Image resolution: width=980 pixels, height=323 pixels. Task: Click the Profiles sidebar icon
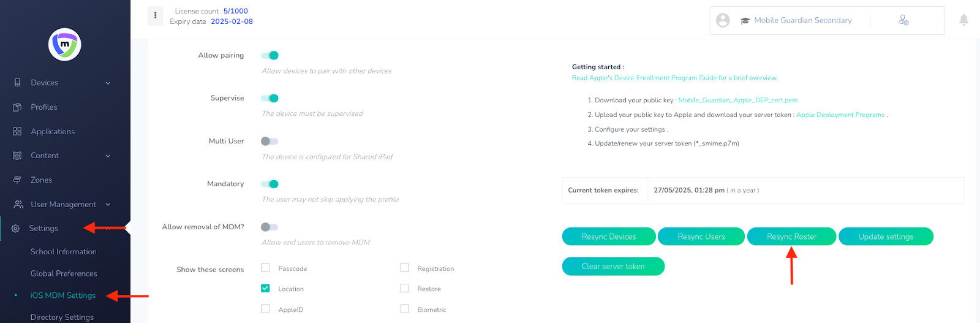pos(17,107)
